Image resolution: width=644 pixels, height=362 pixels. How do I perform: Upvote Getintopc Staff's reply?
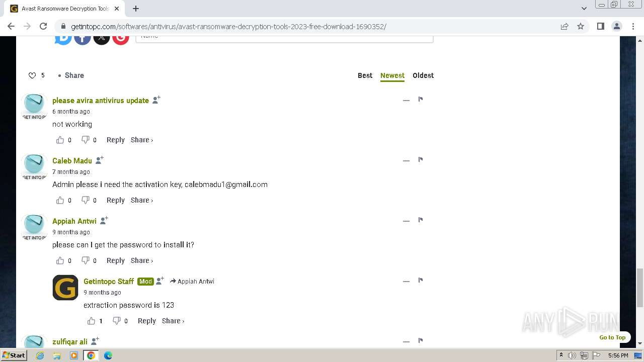tap(92, 321)
